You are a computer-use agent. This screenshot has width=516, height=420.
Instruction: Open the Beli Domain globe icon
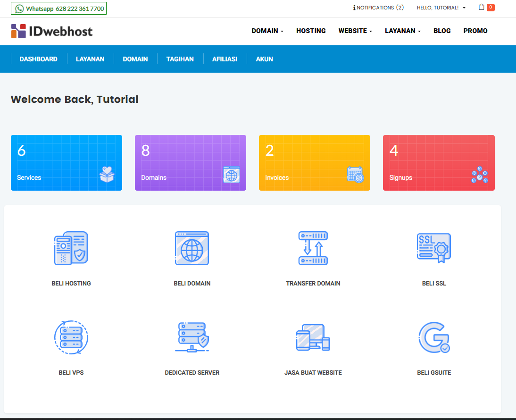[x=192, y=248]
